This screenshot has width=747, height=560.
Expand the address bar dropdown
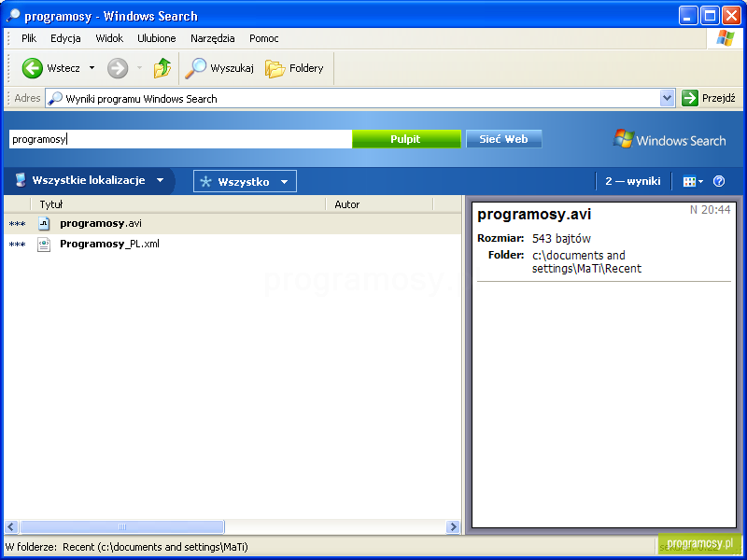pos(668,98)
